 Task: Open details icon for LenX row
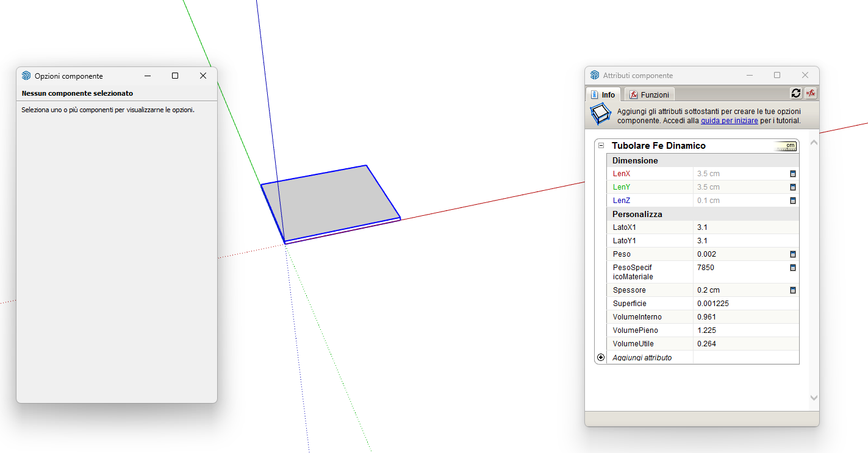click(793, 174)
